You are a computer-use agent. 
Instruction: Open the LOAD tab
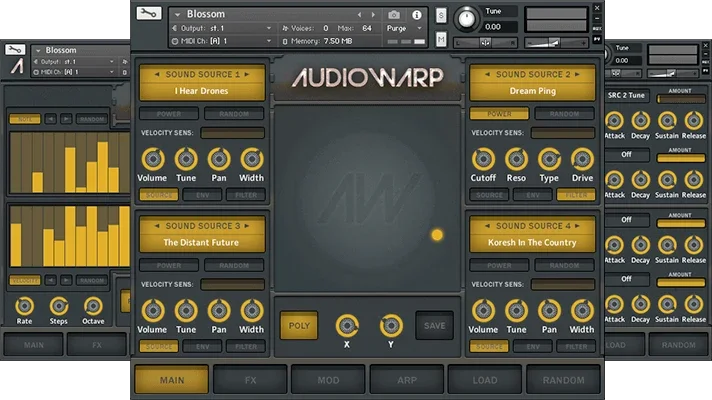(485, 380)
